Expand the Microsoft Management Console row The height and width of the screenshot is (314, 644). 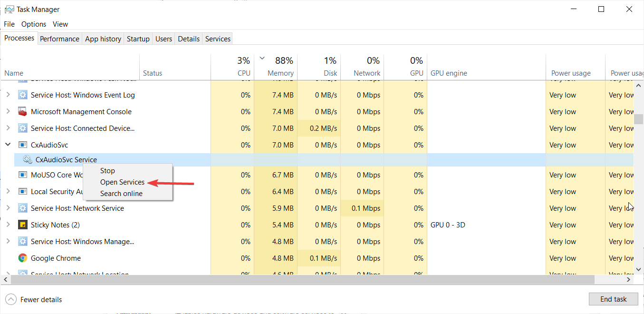pos(8,112)
